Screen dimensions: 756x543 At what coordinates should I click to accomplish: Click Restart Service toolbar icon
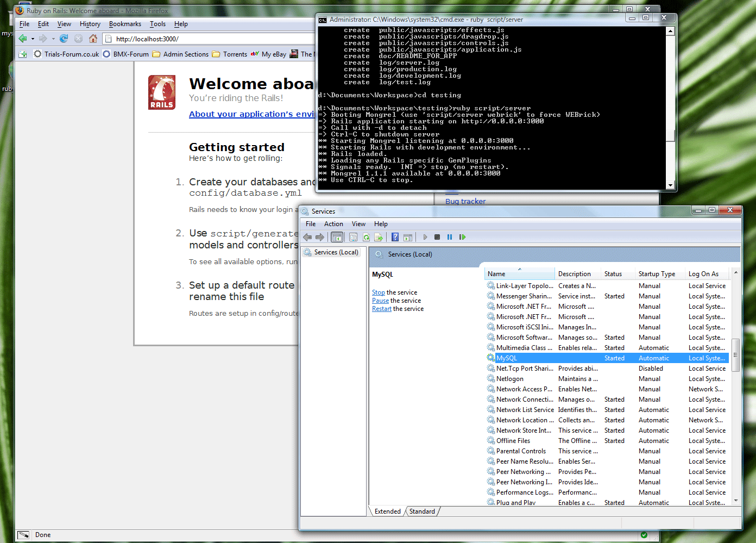(463, 237)
